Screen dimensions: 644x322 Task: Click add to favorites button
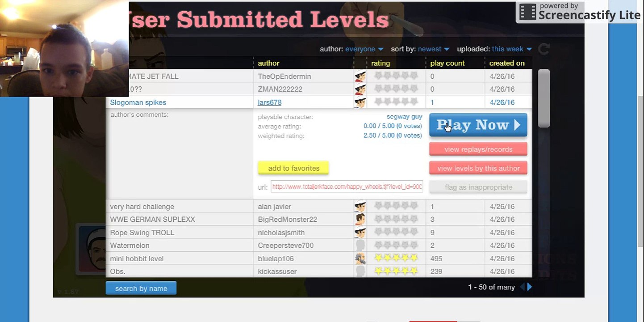pos(293,168)
